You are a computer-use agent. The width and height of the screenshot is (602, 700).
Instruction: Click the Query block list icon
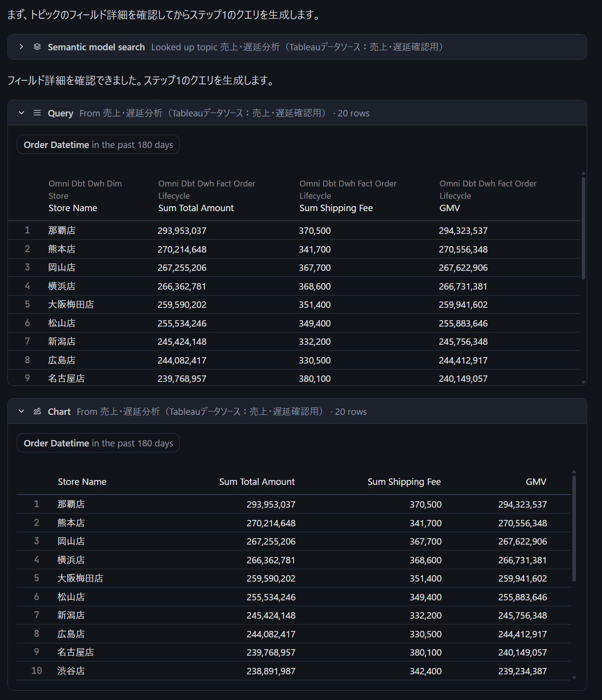pyautogui.click(x=37, y=113)
